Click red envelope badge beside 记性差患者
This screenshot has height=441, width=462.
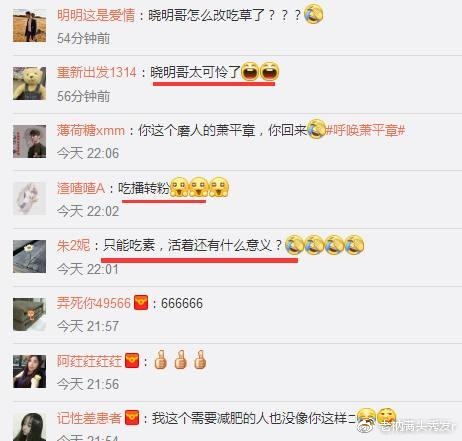pyautogui.click(x=132, y=418)
